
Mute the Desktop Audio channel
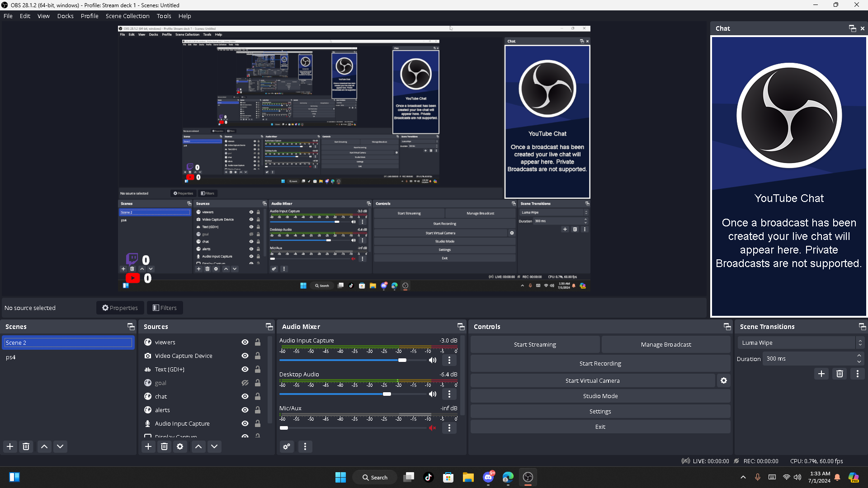(x=433, y=394)
